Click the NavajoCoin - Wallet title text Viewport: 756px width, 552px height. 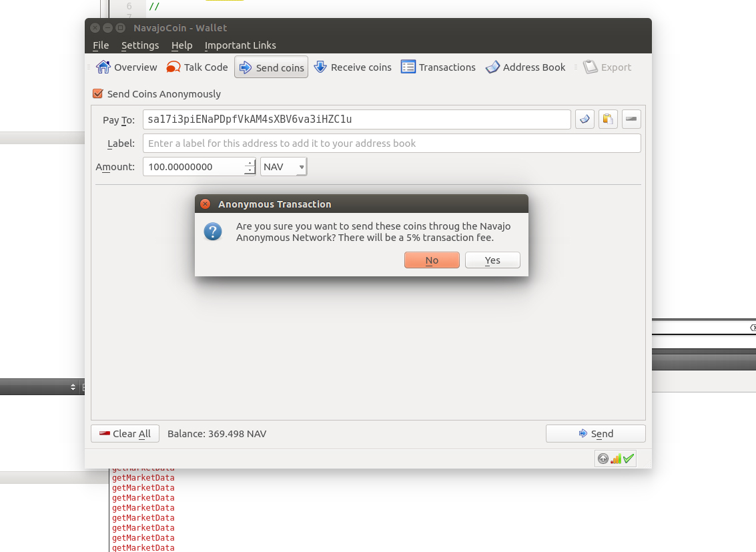tap(180, 28)
